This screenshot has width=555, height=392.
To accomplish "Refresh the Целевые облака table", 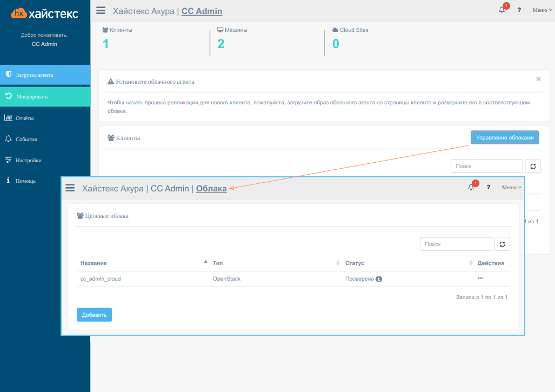I will click(x=501, y=244).
